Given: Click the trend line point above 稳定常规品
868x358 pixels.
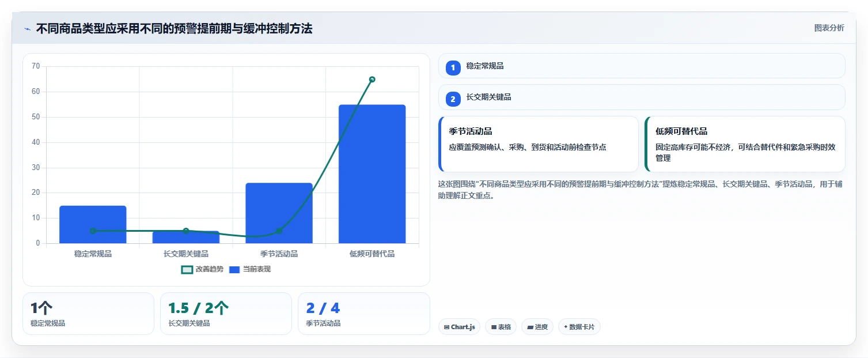Looking at the screenshot, I should click(93, 231).
